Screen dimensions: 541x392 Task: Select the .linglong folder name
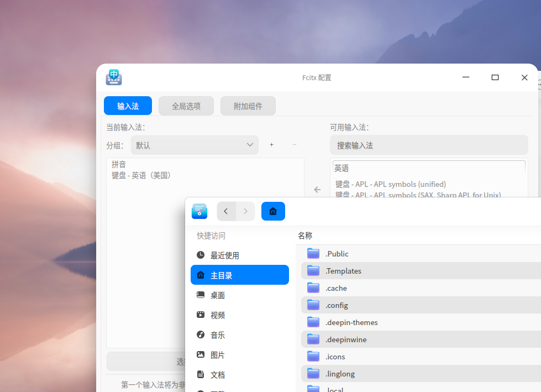point(340,374)
